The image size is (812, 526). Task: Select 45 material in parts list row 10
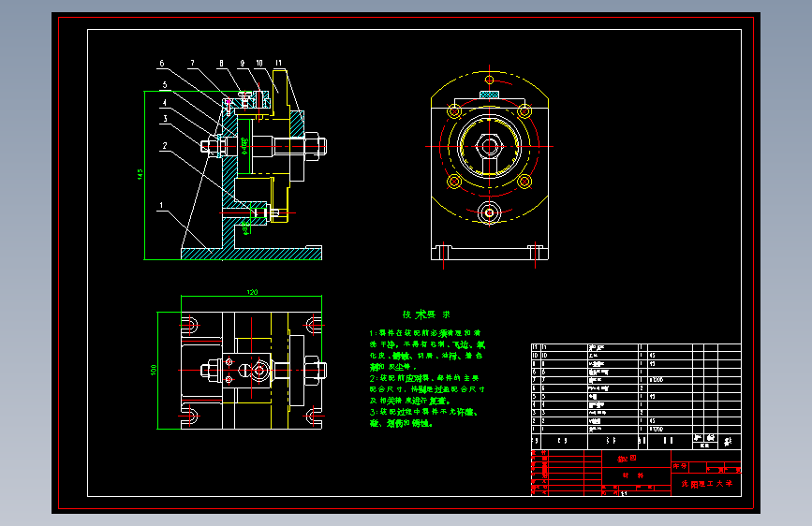(x=653, y=356)
